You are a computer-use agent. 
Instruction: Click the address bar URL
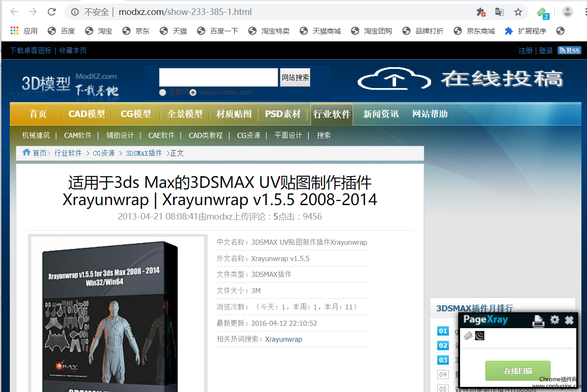[x=185, y=12]
